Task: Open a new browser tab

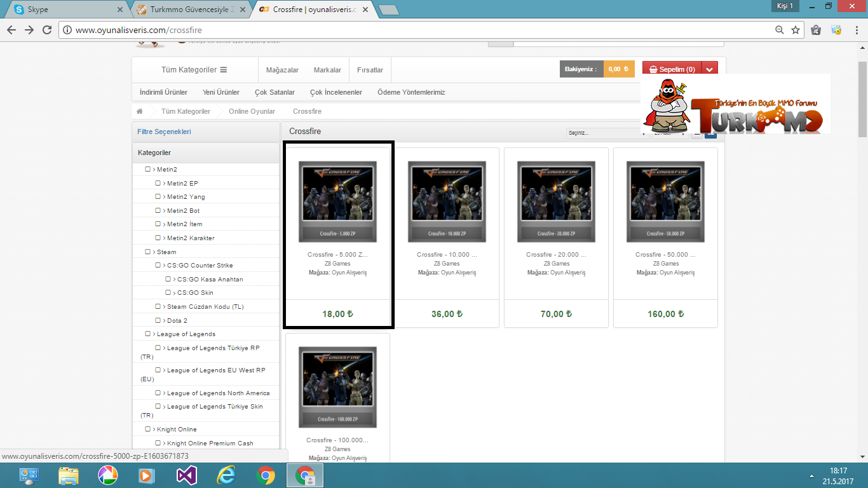Action: point(388,10)
